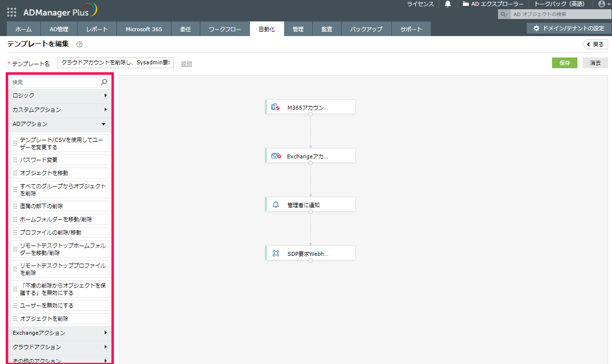Open the レポート tab

[97, 29]
